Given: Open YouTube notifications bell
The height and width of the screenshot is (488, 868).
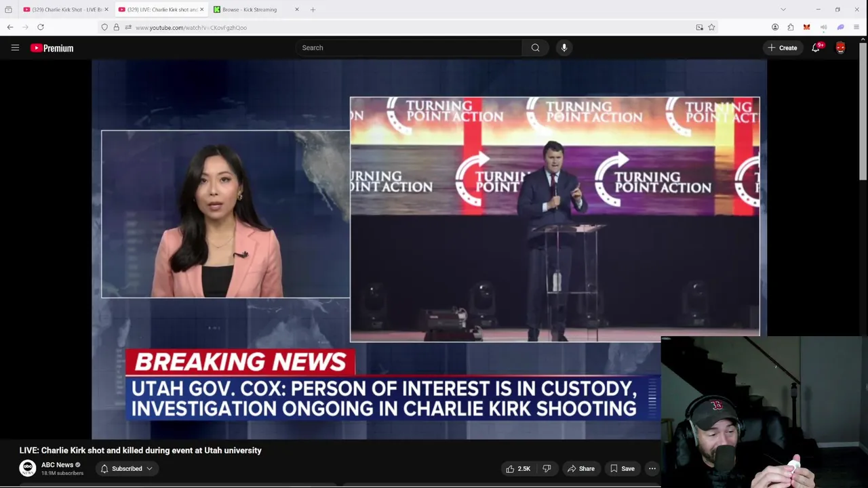Looking at the screenshot, I should [816, 47].
